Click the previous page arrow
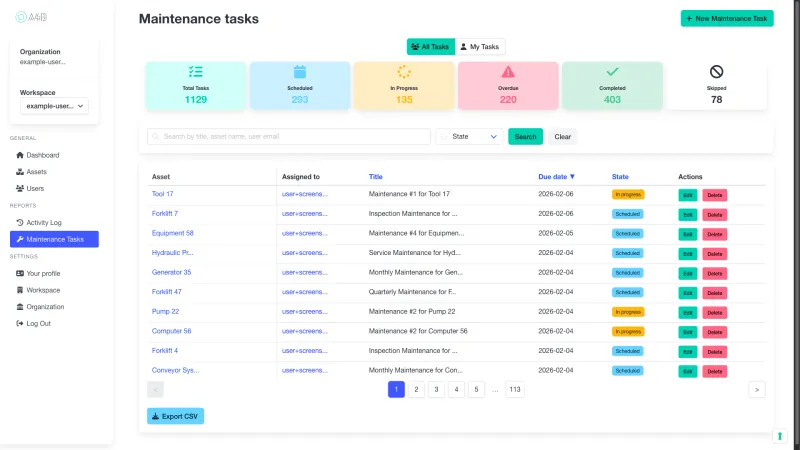This screenshot has width=800, height=450. 156,390
